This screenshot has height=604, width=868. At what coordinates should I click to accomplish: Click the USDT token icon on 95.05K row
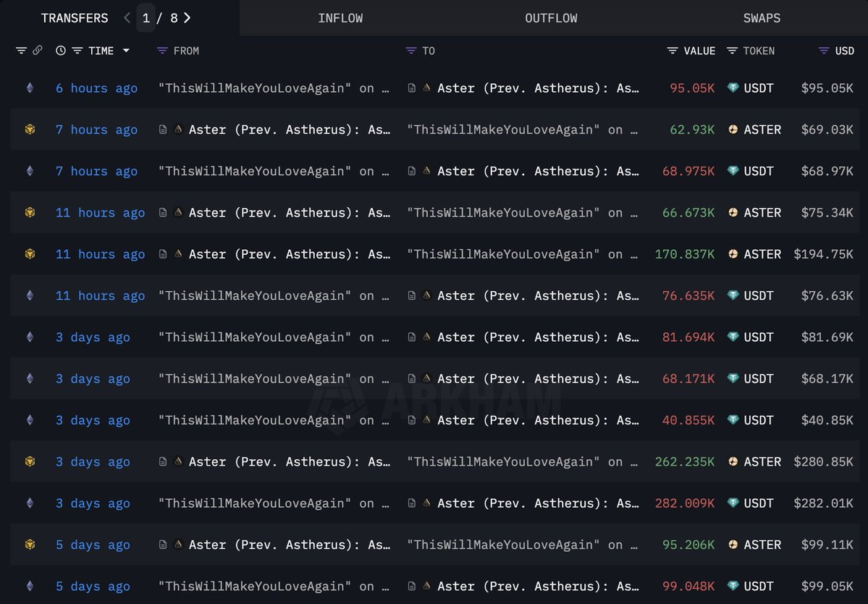pyautogui.click(x=733, y=88)
